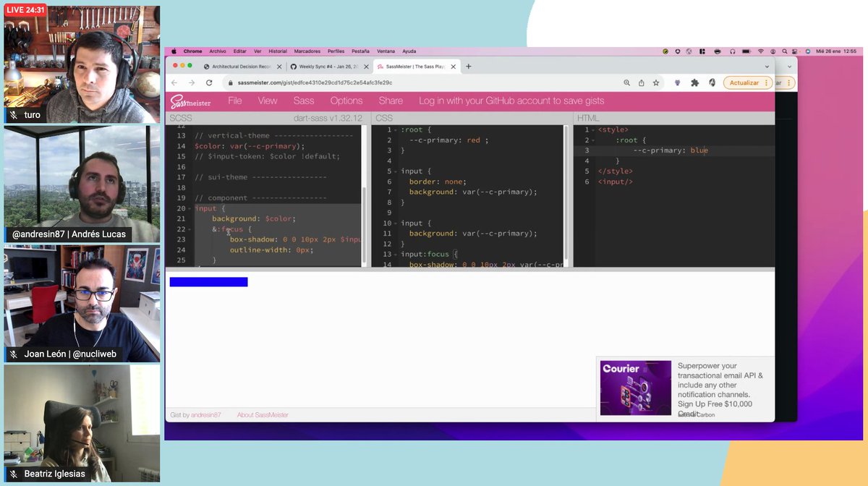Collapse the CSS input block at line 5
Screen dimensions: 868x486
click(x=396, y=171)
